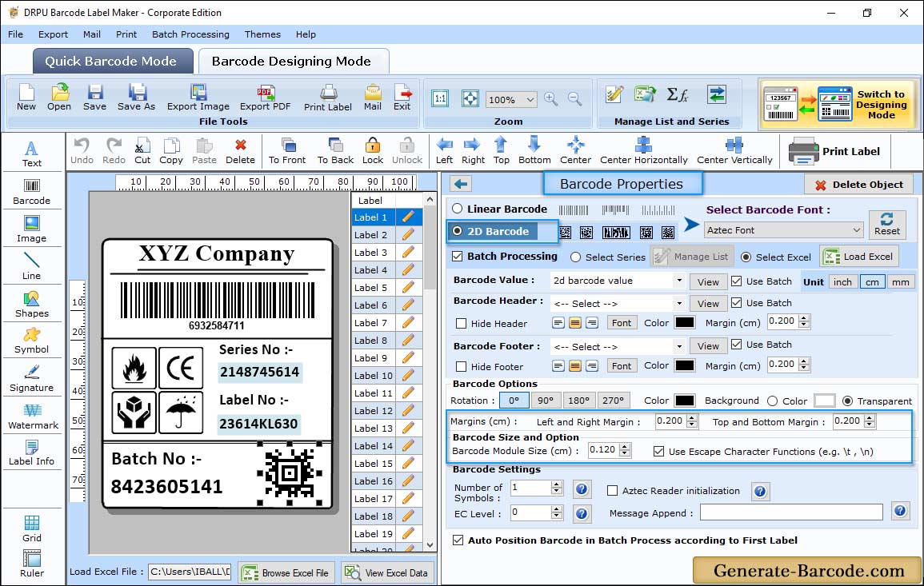
Task: Click the Browse Excel File button
Action: click(286, 572)
